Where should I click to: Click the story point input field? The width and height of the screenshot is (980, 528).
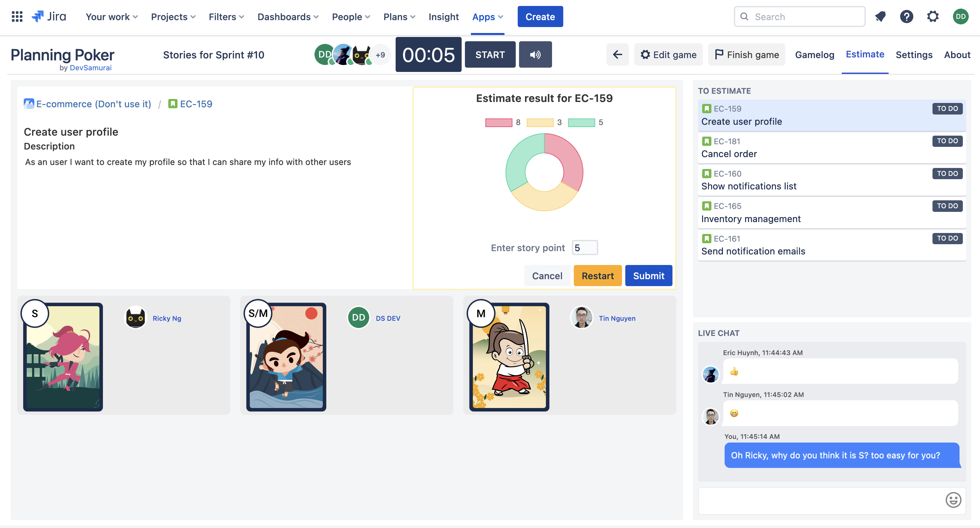[x=585, y=248]
